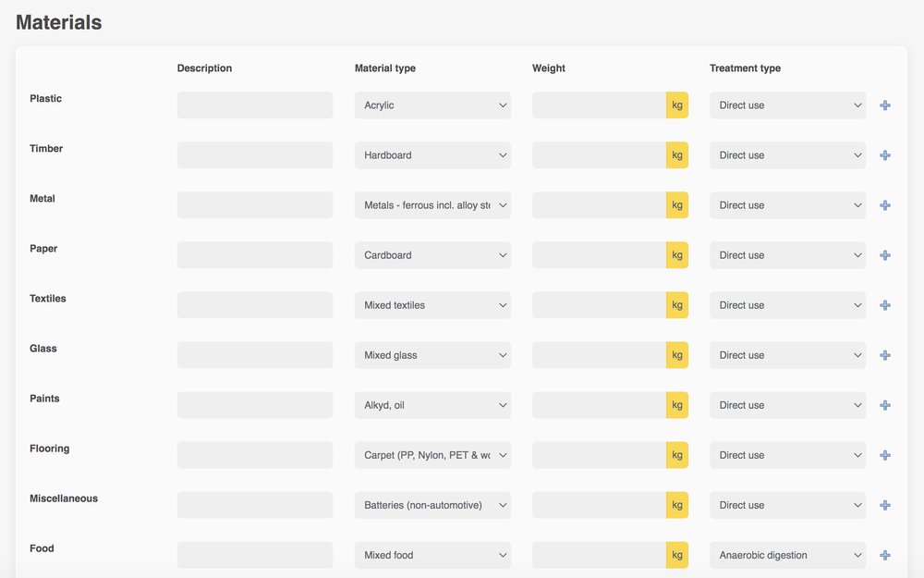Screen dimensions: 924x578
Task: Focus the Miscellaneous description field
Action: pyautogui.click(x=255, y=505)
